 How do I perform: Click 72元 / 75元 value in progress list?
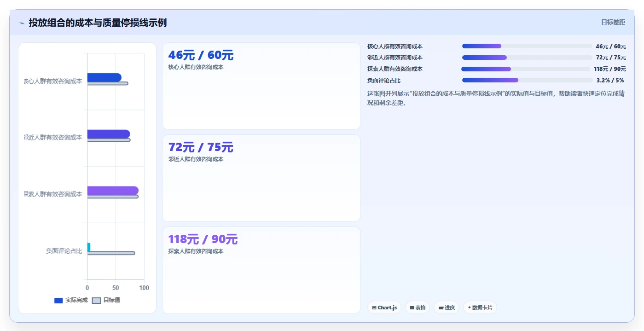[611, 58]
